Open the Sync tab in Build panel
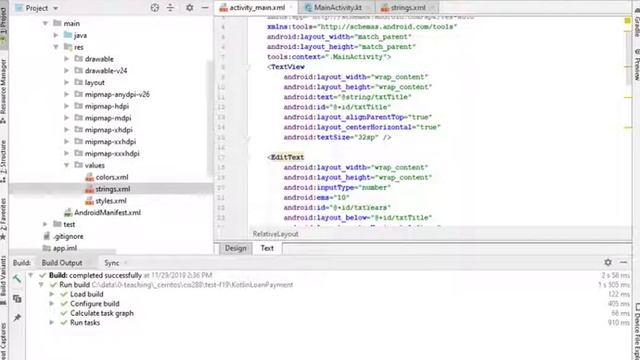 click(x=112, y=263)
